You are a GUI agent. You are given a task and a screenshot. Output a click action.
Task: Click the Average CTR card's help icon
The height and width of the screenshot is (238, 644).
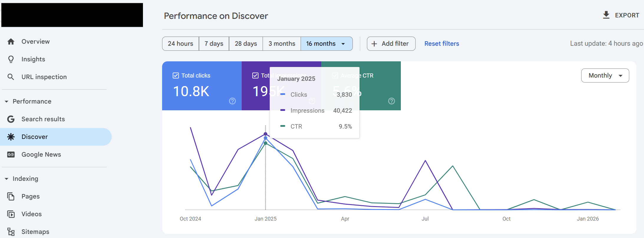[x=391, y=101]
